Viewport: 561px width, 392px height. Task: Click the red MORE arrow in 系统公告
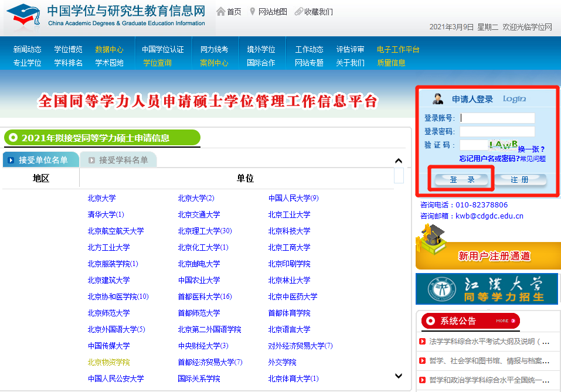click(514, 321)
